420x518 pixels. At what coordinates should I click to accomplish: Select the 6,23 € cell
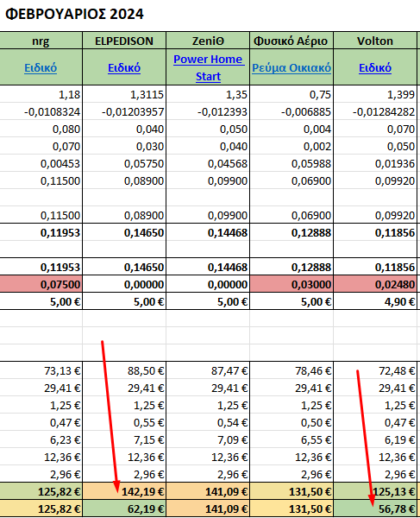[41, 439]
